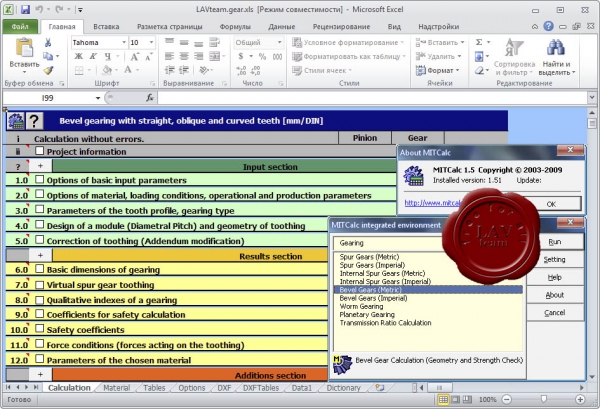This screenshot has width=600, height=409.
Task: Click the Merge and center cells icon
Action: [x=214, y=56]
